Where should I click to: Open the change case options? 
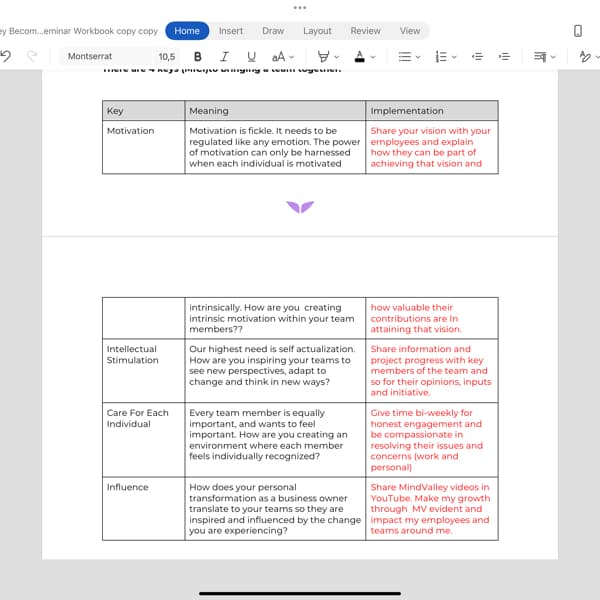click(282, 57)
